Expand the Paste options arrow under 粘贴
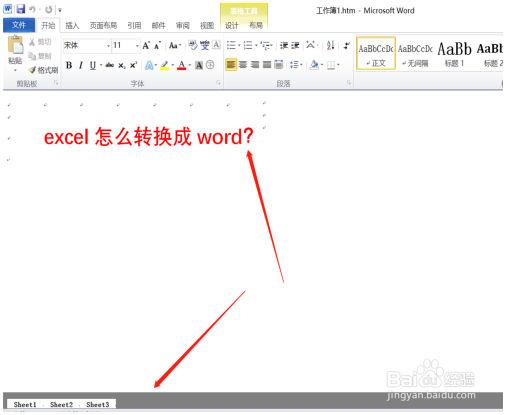 (15, 70)
